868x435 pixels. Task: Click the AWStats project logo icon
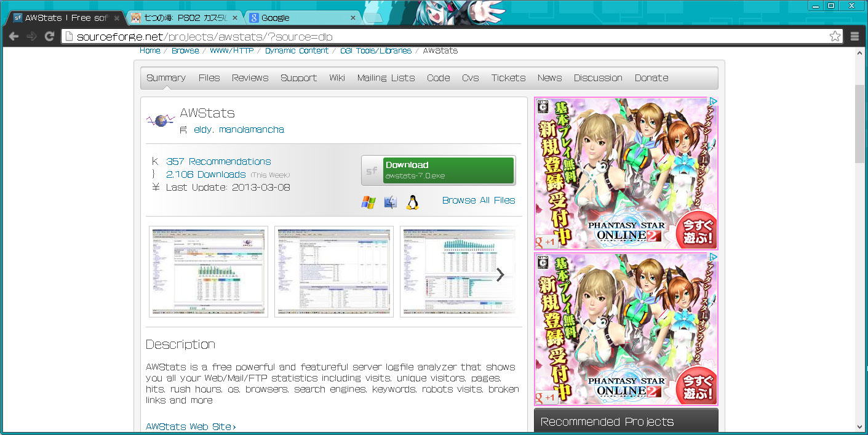161,120
